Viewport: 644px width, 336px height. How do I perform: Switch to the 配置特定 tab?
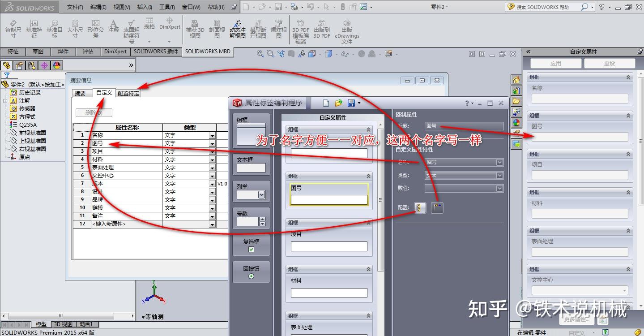[x=128, y=93]
